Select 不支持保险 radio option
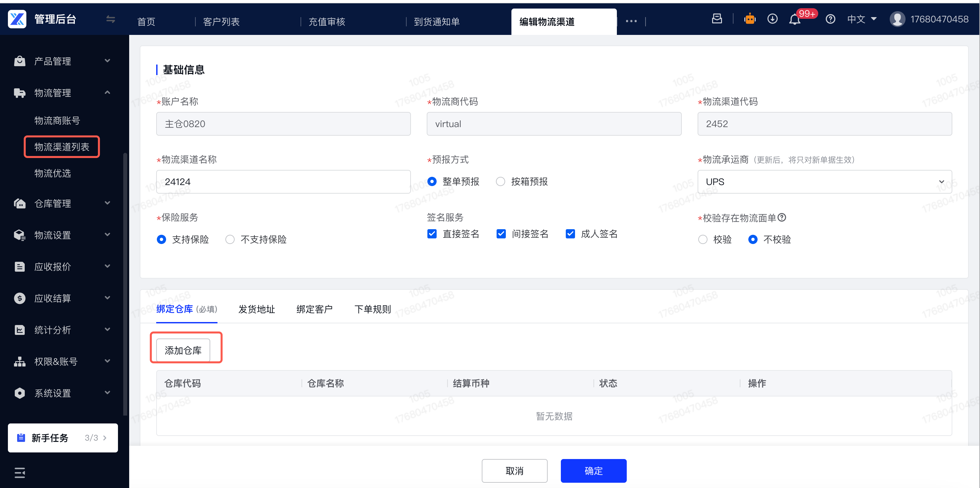This screenshot has width=980, height=488. (x=230, y=239)
